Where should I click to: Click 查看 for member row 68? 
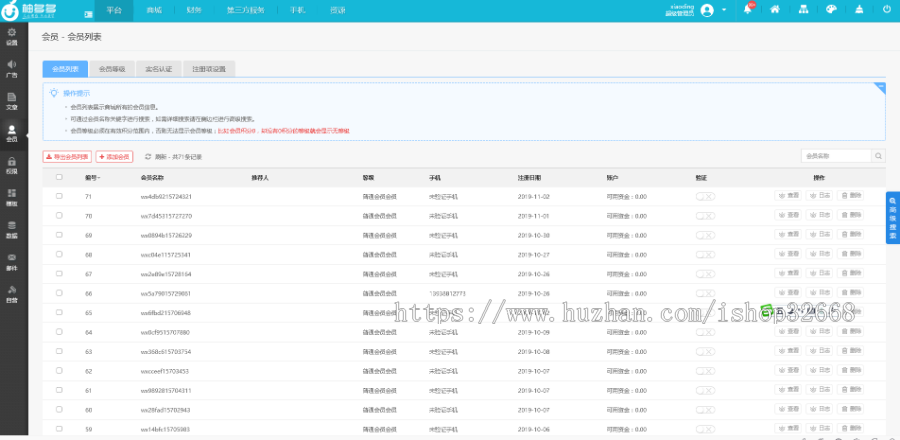788,254
